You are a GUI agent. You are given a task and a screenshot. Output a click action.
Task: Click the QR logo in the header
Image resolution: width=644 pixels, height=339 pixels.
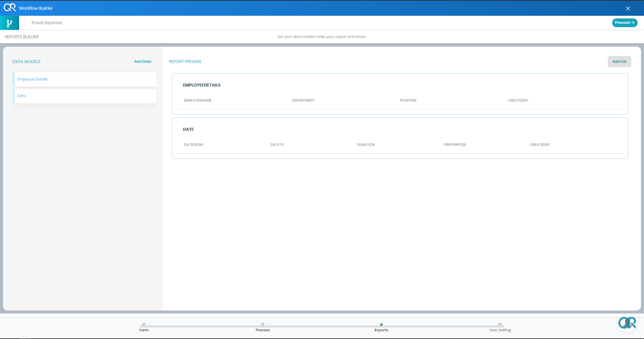pos(10,8)
